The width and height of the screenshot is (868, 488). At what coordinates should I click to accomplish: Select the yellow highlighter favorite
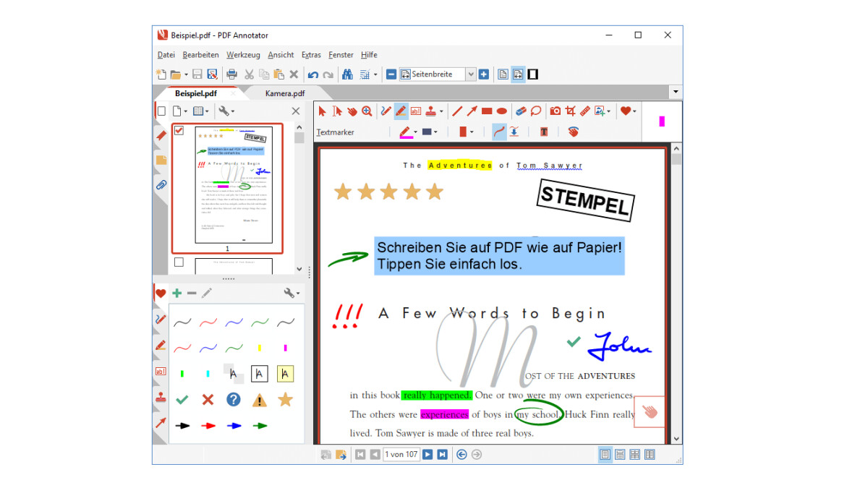click(260, 348)
